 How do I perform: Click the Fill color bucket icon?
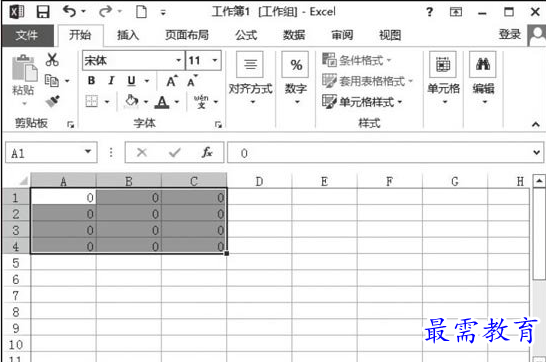[131, 101]
